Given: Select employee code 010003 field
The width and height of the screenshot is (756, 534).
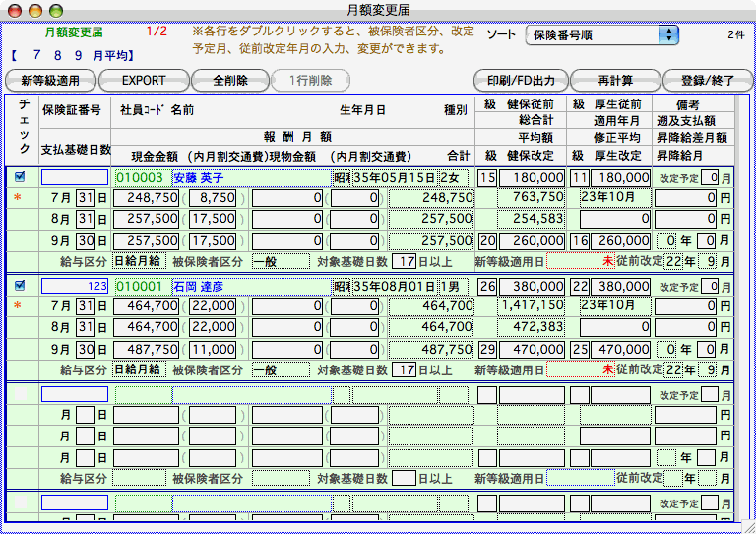Looking at the screenshot, I should click(x=143, y=178).
